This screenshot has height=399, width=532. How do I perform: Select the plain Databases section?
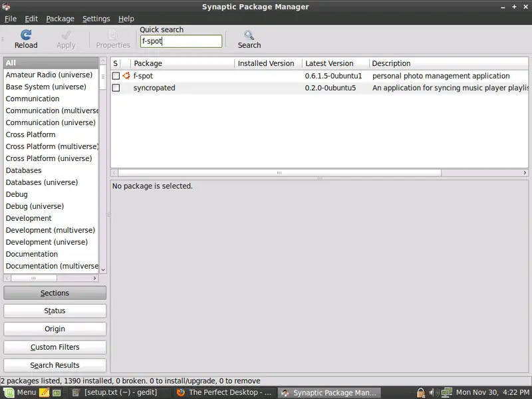click(51, 170)
